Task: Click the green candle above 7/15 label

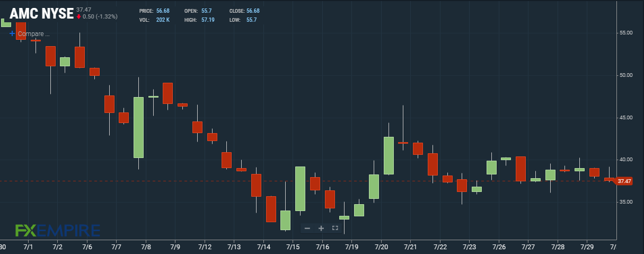Action: 300,188
